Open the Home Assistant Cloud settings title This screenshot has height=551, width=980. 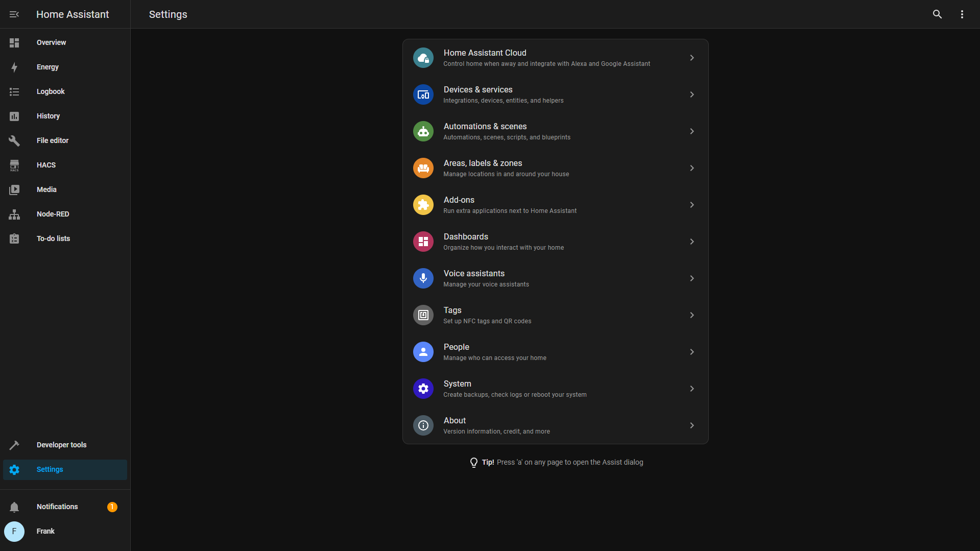click(x=485, y=53)
